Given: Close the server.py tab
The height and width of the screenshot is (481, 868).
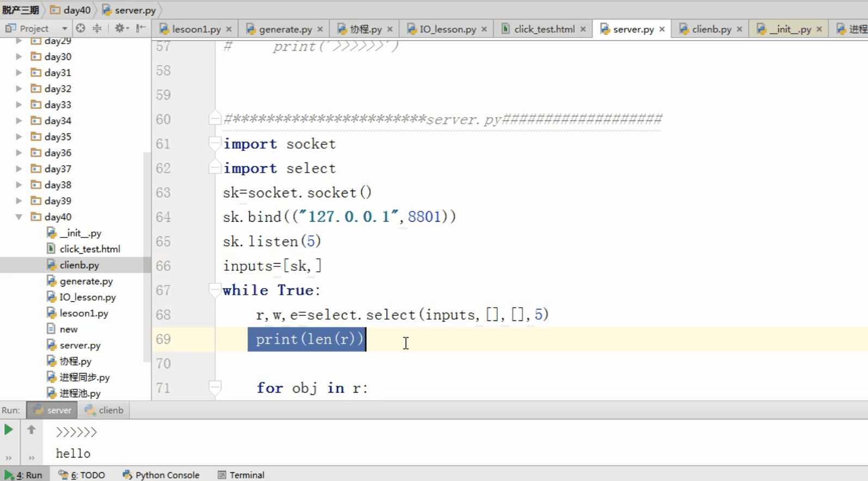Looking at the screenshot, I should tap(662, 29).
